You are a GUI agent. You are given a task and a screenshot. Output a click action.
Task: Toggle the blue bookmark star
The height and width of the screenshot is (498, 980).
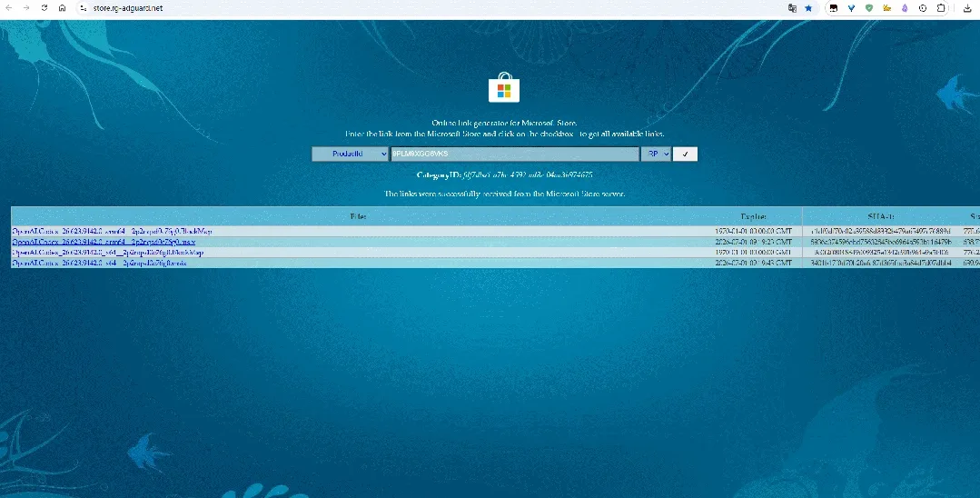(808, 8)
